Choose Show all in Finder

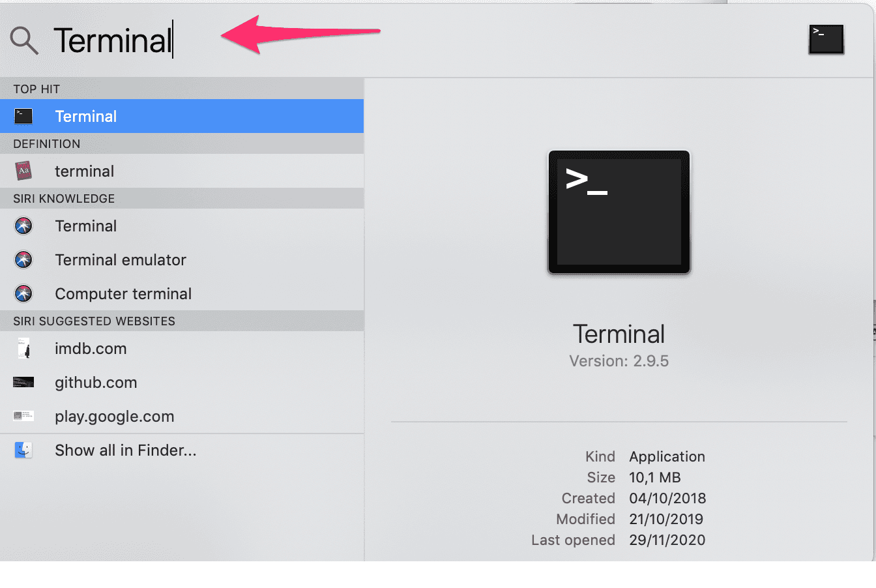[x=125, y=450]
